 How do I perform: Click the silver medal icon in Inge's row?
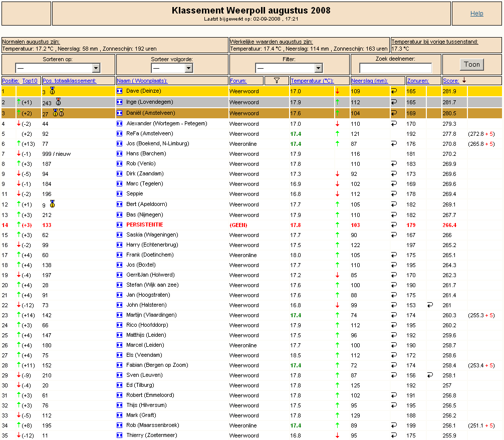tap(58, 102)
